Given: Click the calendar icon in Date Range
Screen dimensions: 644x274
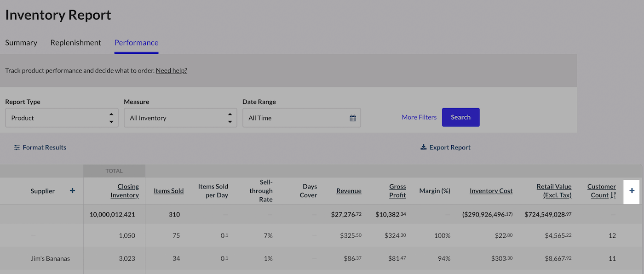Looking at the screenshot, I should 353,118.
